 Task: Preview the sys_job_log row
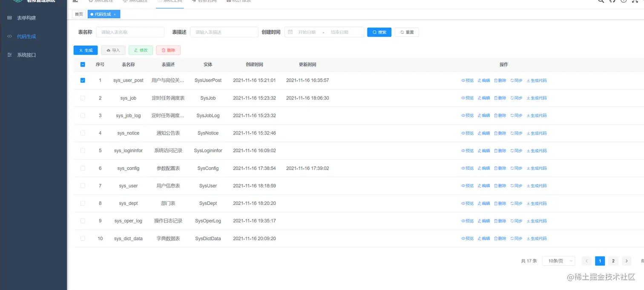pos(467,116)
